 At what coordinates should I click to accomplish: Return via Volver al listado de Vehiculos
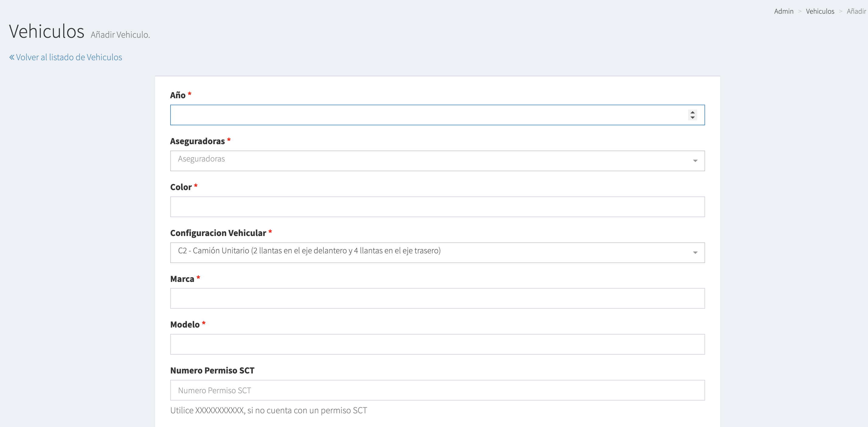69,57
